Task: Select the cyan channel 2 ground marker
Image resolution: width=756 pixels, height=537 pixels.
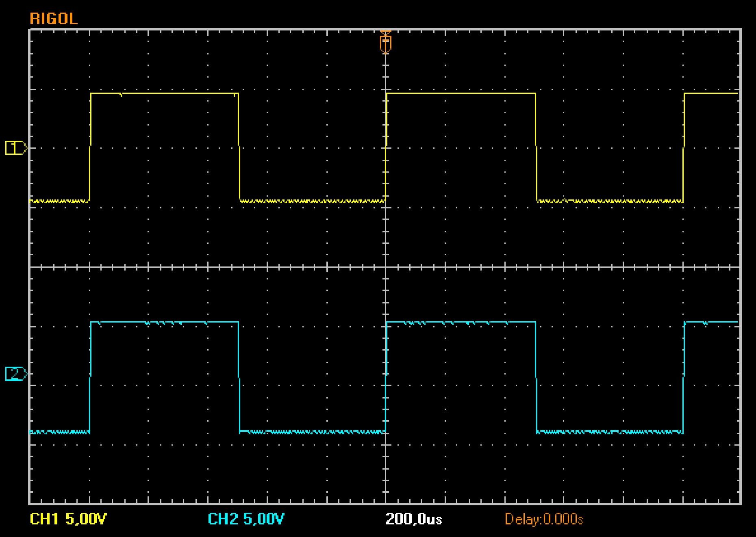Action: click(16, 374)
